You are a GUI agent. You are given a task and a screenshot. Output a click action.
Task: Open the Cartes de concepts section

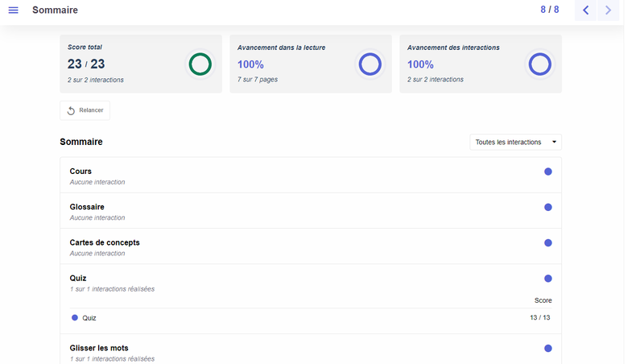pyautogui.click(x=105, y=242)
